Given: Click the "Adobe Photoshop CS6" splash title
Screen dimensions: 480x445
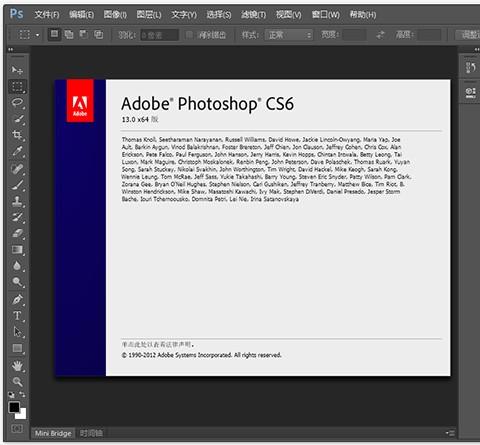Looking at the screenshot, I should pyautogui.click(x=207, y=104).
